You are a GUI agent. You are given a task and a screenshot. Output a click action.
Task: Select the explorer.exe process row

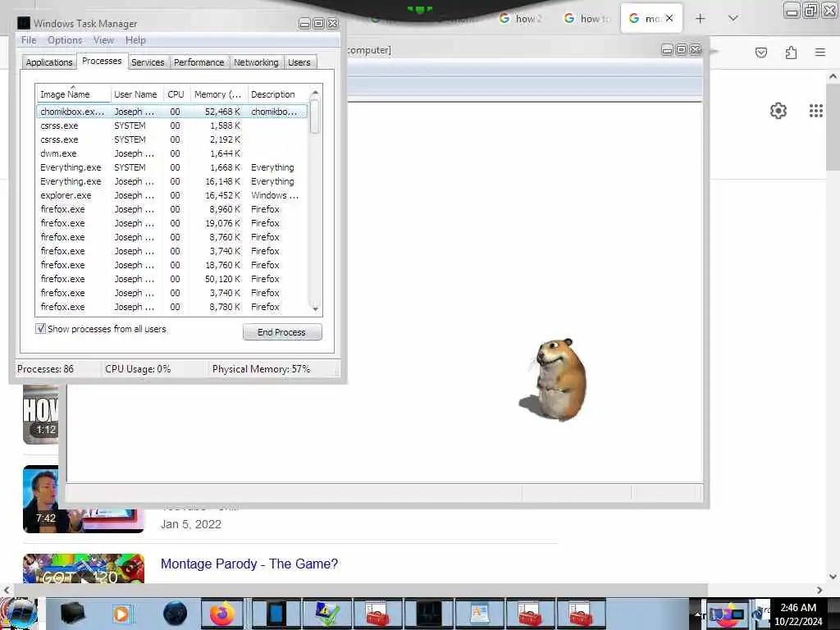172,195
